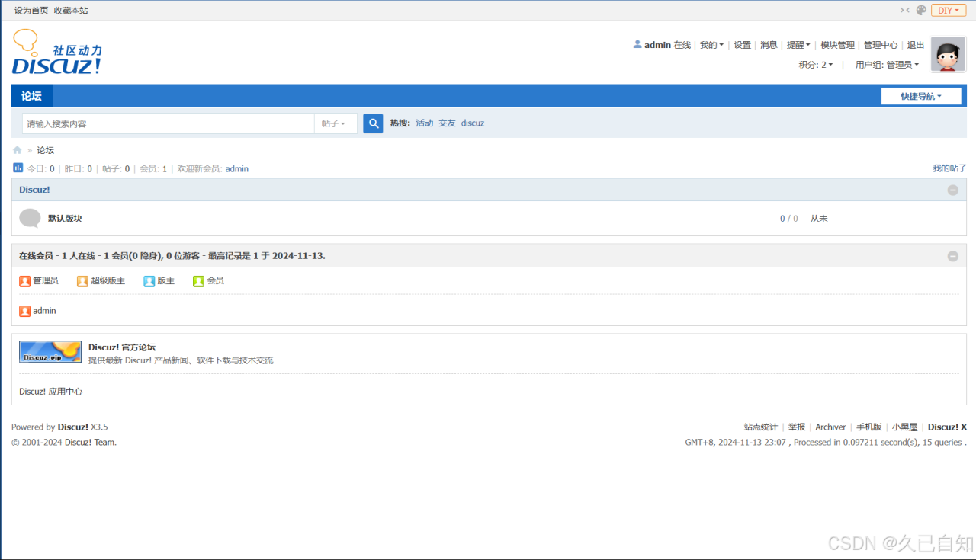
Task: Click the Discuz! Team footer link
Action: [90, 443]
